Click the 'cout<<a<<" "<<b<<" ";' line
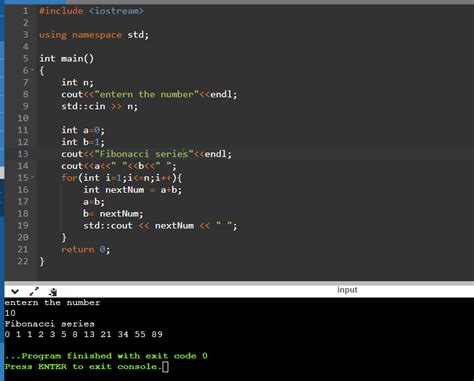Screen dimensions: 474x381 (x=119, y=166)
